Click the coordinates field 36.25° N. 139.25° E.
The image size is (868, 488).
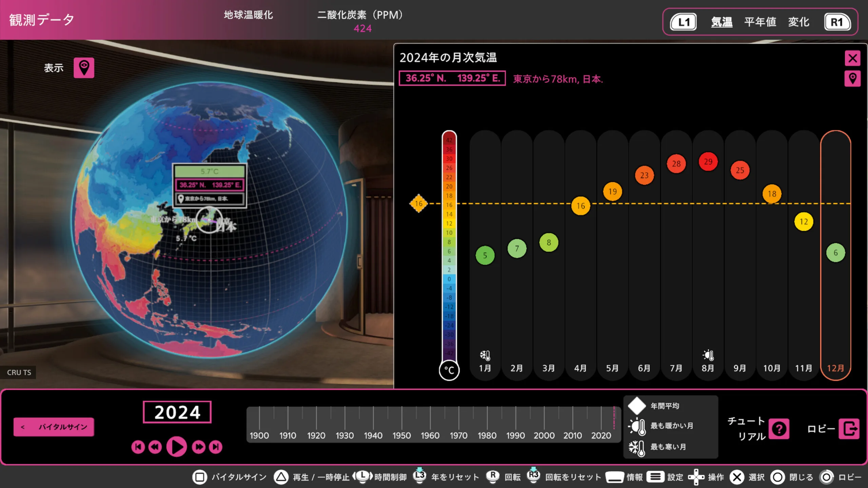452,78
